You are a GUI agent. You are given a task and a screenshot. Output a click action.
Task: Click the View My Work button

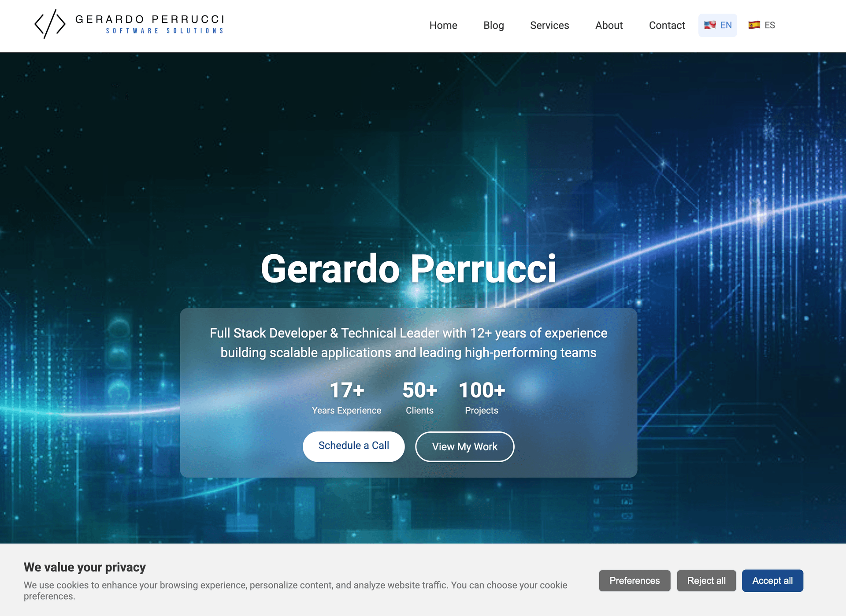[x=464, y=446]
